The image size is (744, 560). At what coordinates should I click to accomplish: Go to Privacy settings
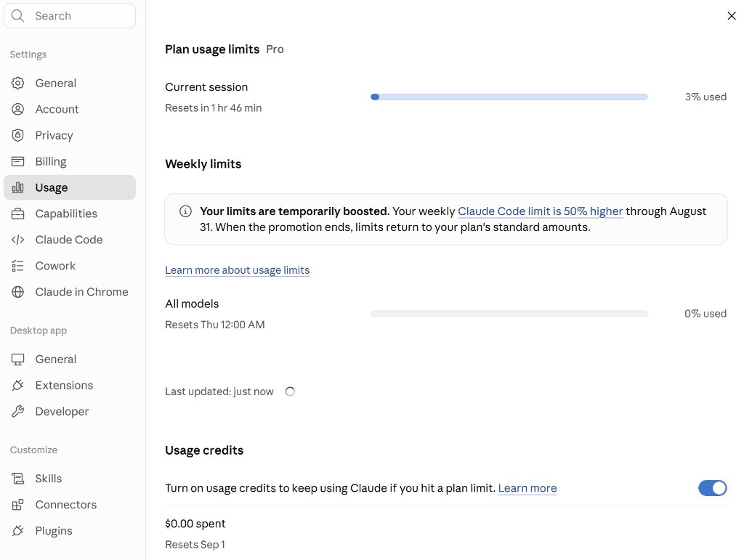(x=70, y=135)
